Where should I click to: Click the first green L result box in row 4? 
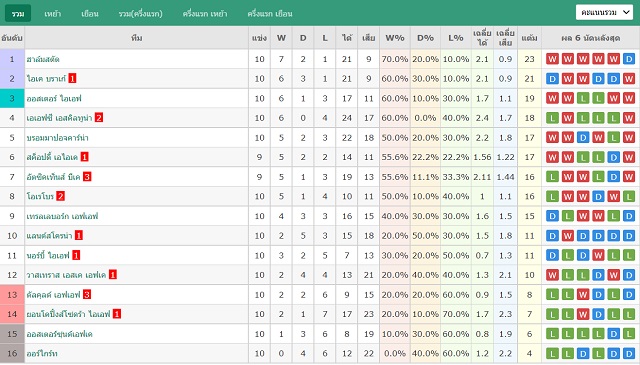coord(552,118)
